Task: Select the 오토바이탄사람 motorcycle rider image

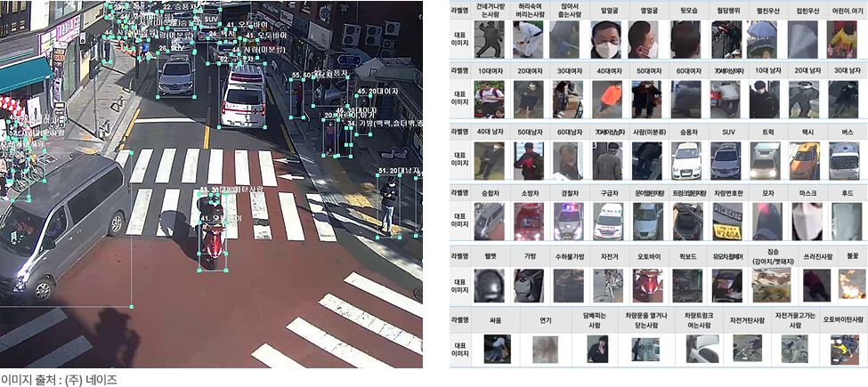Action: [844, 348]
